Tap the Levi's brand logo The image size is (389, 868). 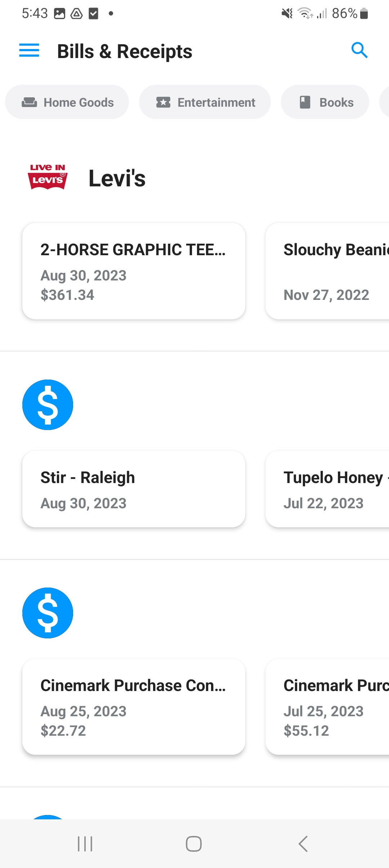(x=48, y=177)
